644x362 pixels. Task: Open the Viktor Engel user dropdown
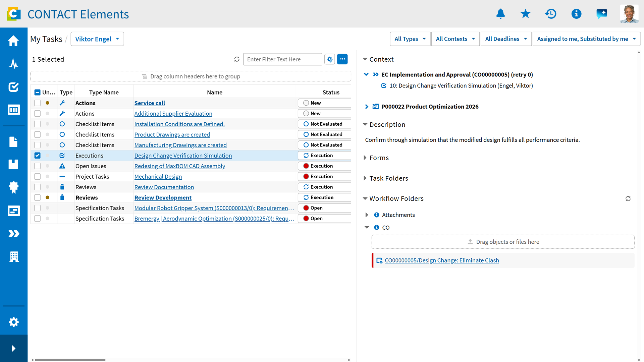tap(97, 39)
